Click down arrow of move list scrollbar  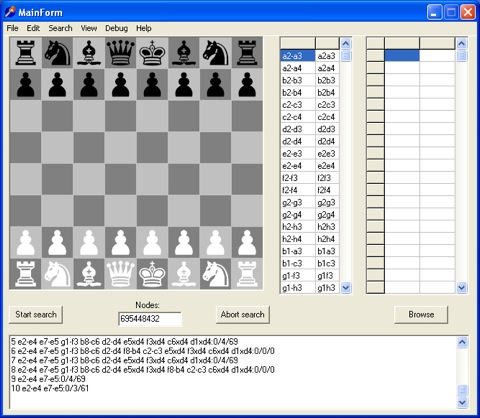(346, 287)
